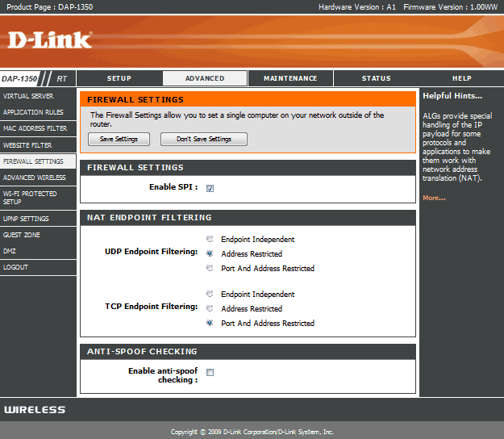The image size is (504, 439).
Task: Click the D-Link logo
Action: click(50, 40)
